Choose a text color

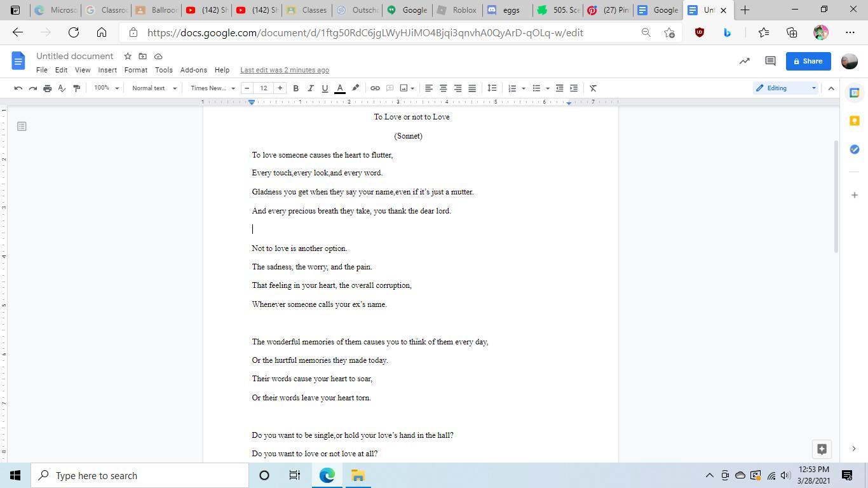tap(340, 88)
